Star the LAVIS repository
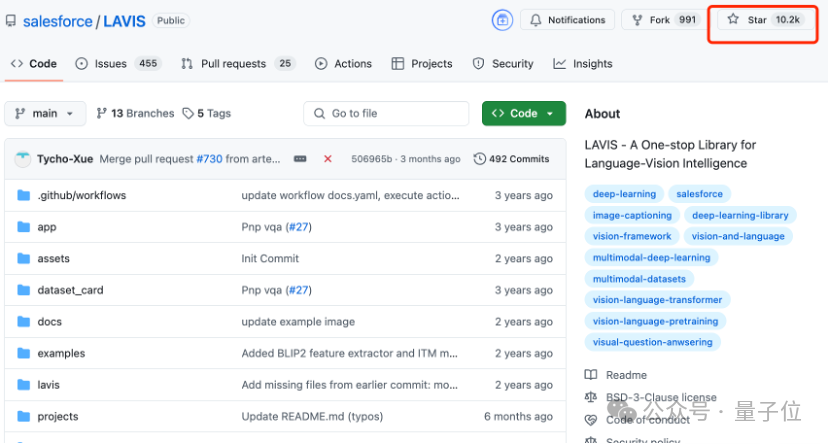The height and width of the screenshot is (444, 828). pyautogui.click(x=764, y=20)
